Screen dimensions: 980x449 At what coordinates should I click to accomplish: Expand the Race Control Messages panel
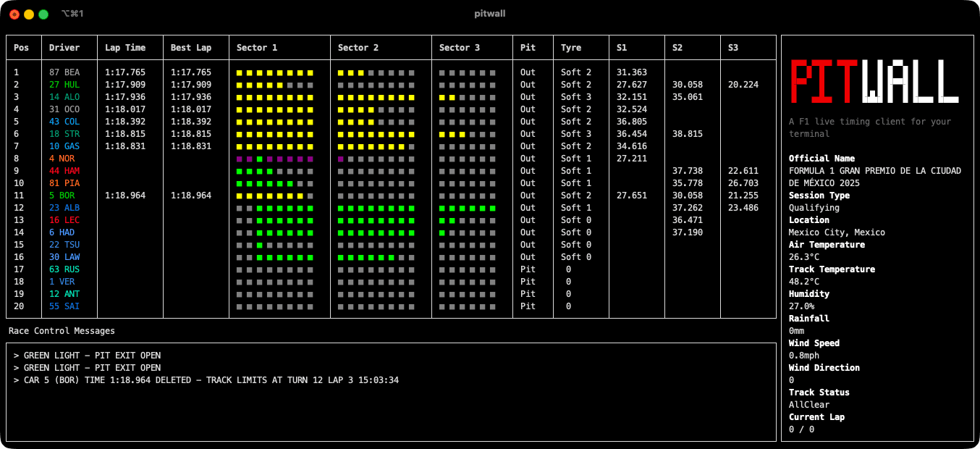61,330
